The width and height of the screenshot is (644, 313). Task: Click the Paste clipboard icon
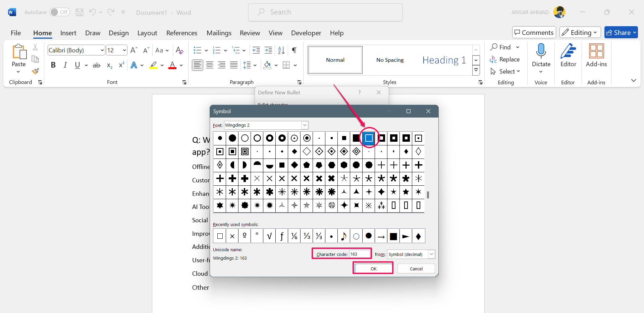(19, 52)
